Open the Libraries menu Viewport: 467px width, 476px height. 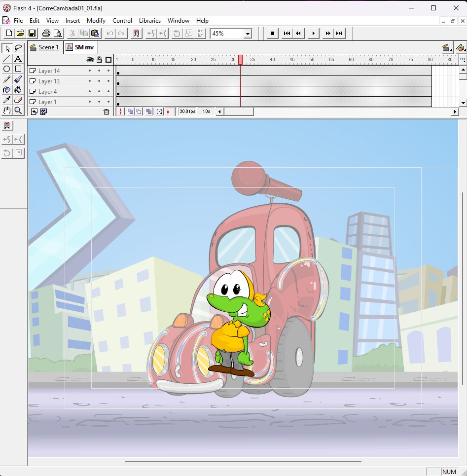tap(149, 21)
